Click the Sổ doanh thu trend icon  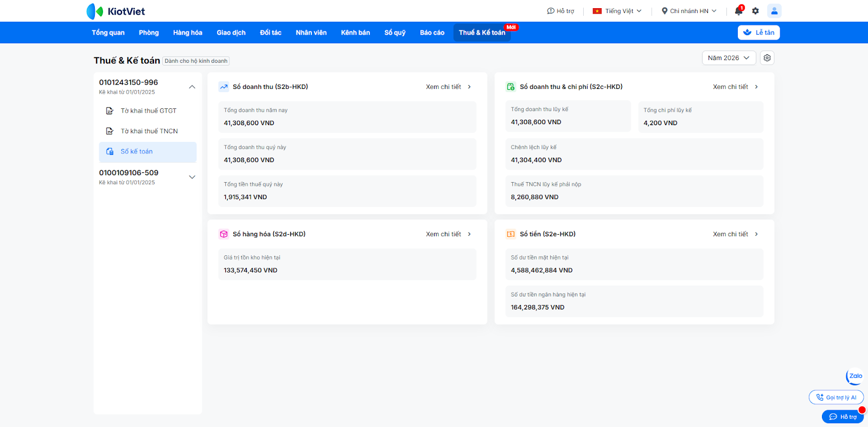pyautogui.click(x=224, y=87)
